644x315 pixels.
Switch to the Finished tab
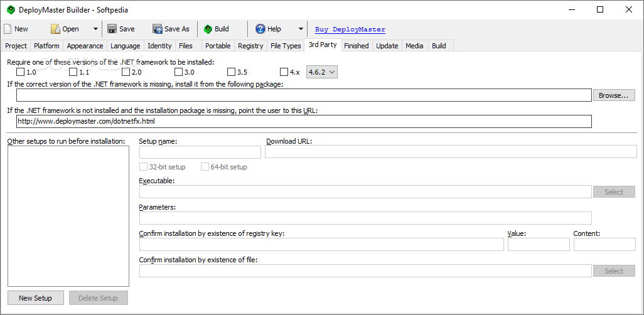[x=356, y=46]
